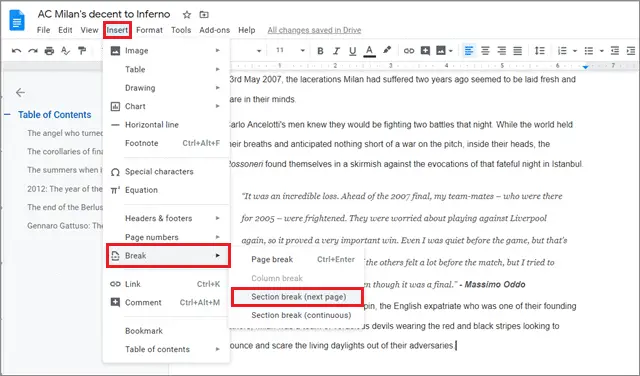Select the Paint format roller icon
The height and width of the screenshot is (376, 640).
pyautogui.click(x=82, y=51)
